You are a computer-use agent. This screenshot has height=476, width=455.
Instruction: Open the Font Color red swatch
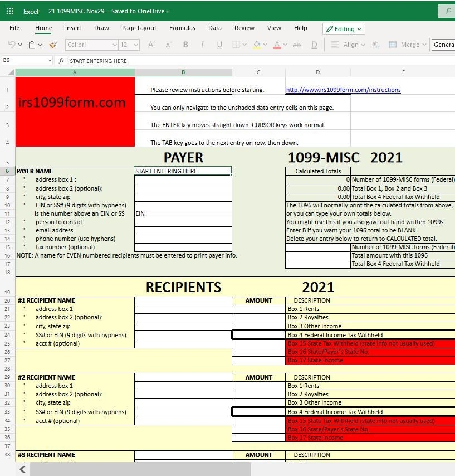click(x=277, y=45)
